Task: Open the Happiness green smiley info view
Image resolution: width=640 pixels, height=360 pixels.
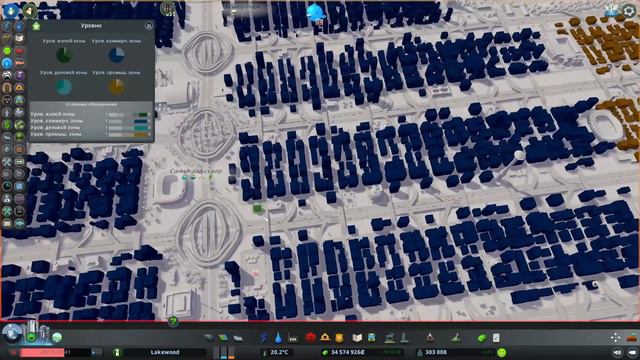Action: [x=7, y=51]
